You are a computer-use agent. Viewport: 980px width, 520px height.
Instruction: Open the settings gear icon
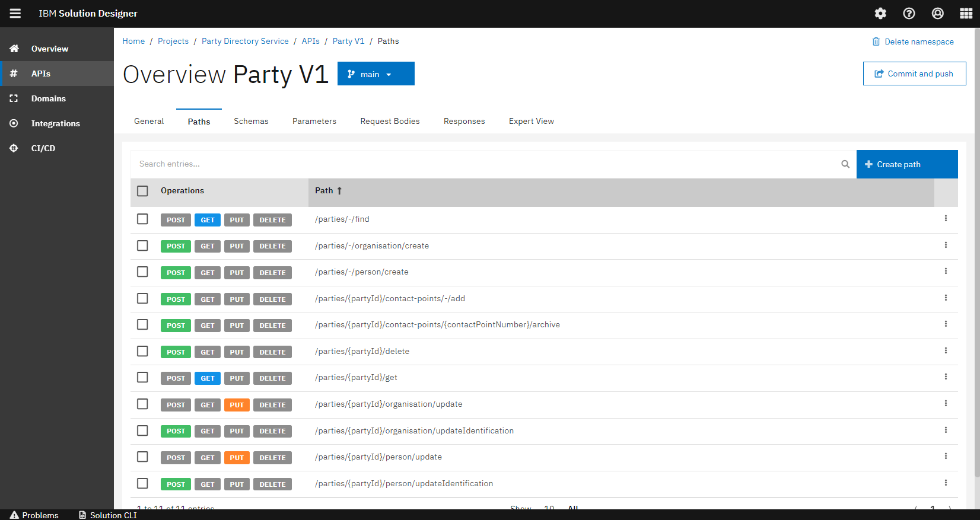tap(880, 14)
